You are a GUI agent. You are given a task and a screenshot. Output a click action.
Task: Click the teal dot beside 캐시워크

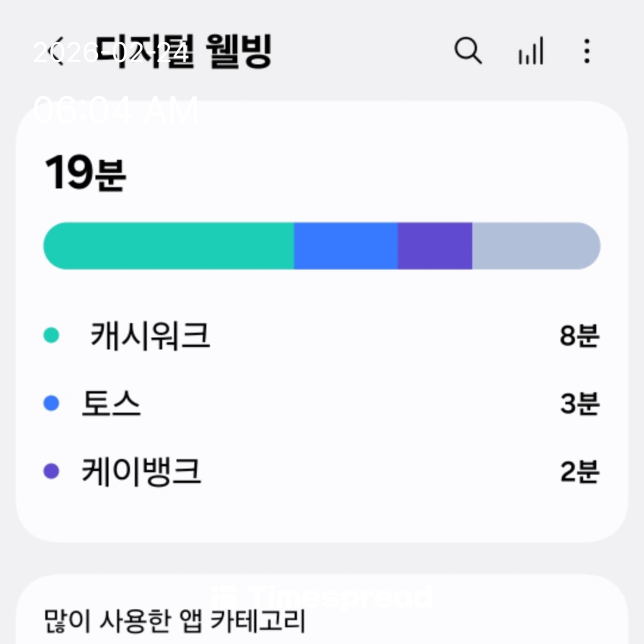(x=51, y=336)
